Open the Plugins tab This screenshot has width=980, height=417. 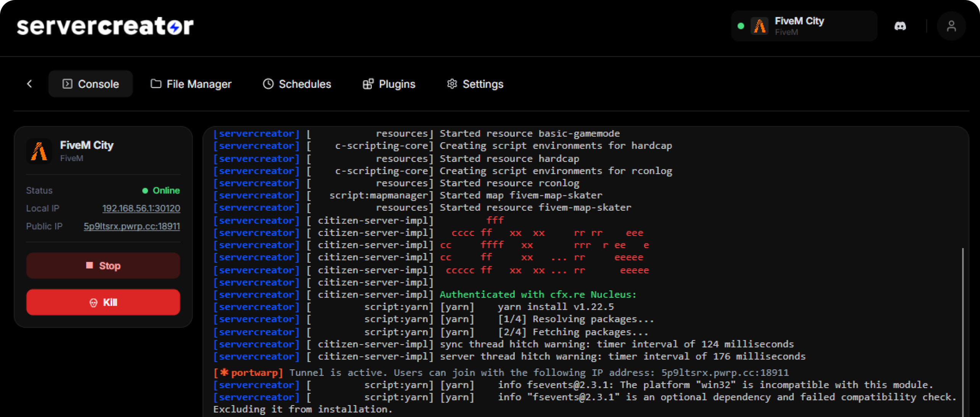tap(389, 84)
